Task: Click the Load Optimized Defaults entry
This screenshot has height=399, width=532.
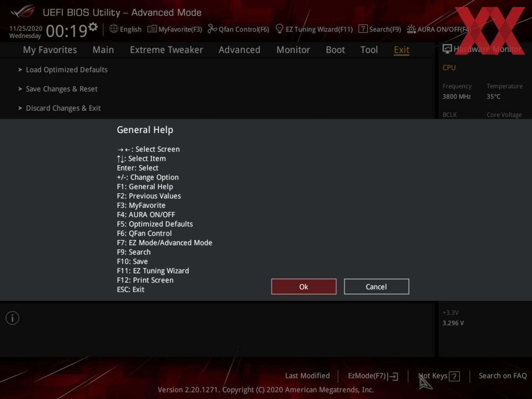Action: tap(66, 70)
